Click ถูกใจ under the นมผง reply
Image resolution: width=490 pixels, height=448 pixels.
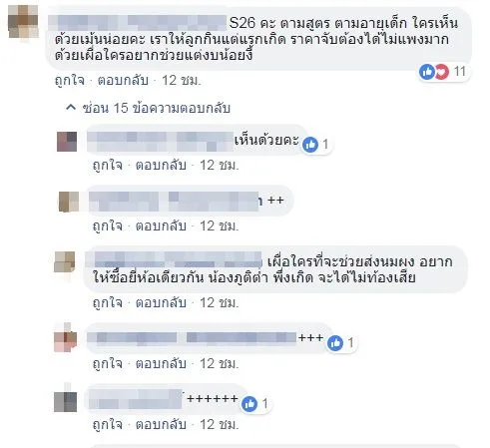(x=108, y=303)
